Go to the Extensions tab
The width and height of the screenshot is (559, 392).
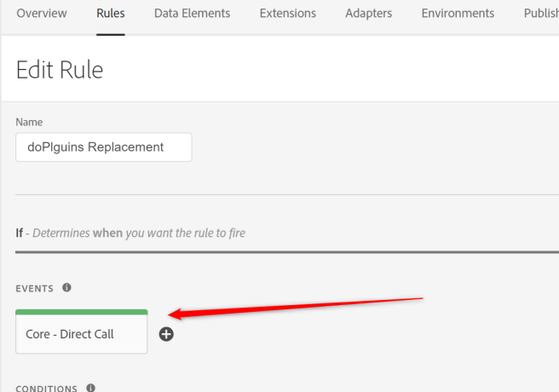click(x=287, y=14)
